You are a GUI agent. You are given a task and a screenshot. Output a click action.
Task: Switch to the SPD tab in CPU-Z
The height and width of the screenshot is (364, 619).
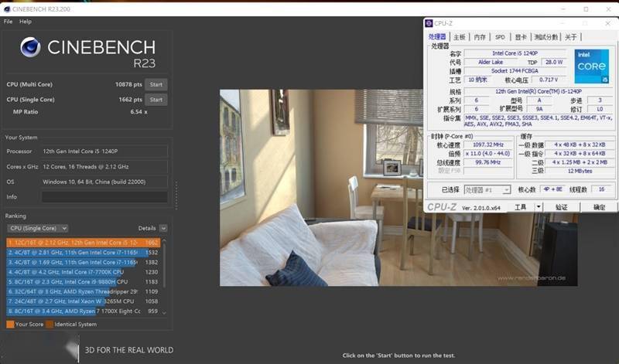[500, 37]
